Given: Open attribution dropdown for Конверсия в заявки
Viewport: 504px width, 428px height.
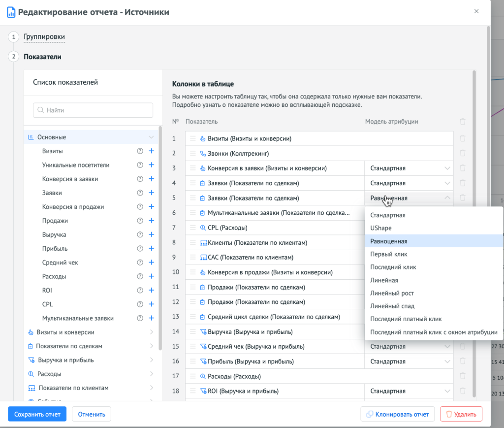Looking at the screenshot, I should coord(408,168).
